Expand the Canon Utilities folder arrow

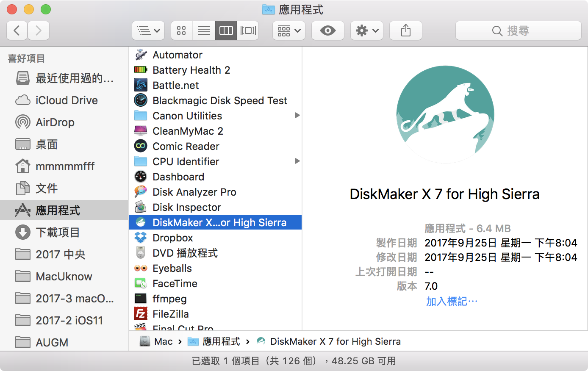click(297, 115)
